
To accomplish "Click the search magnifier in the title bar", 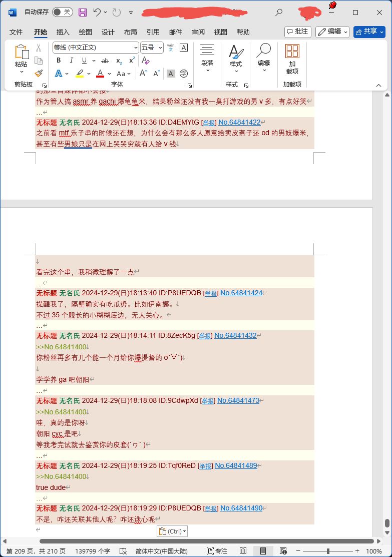I will [x=279, y=12].
